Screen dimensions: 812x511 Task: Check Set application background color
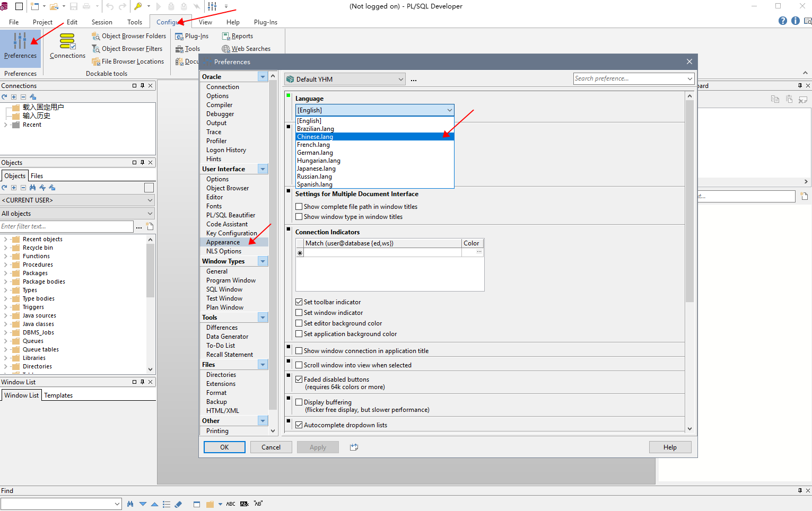299,334
